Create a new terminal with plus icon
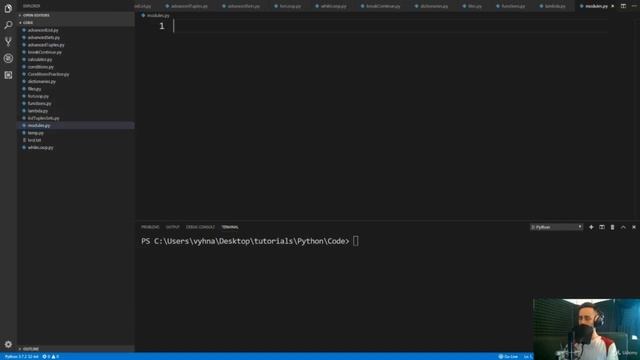Screen dimensions: 640x360 click(x=591, y=227)
